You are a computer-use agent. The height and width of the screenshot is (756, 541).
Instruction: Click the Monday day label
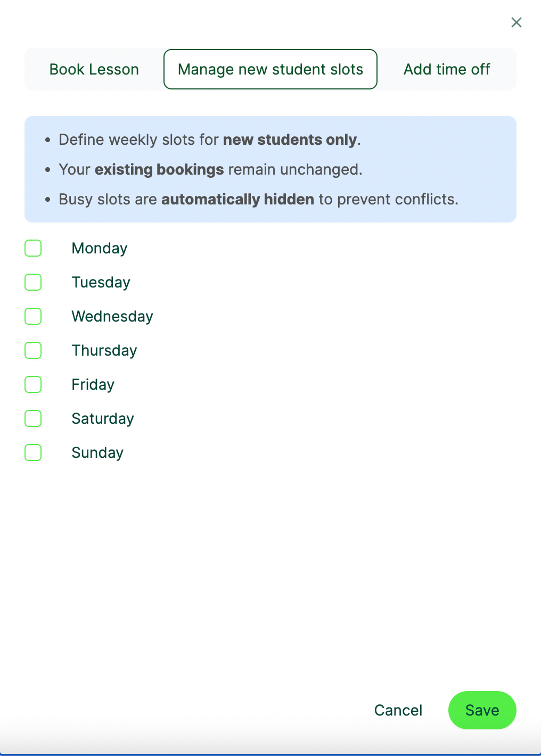click(x=100, y=249)
